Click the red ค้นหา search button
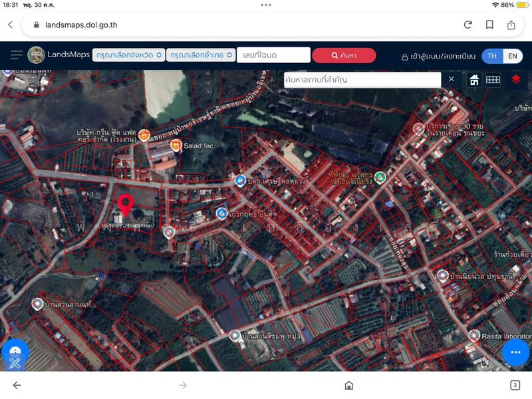Image resolution: width=532 pixels, height=399 pixels. tap(344, 55)
